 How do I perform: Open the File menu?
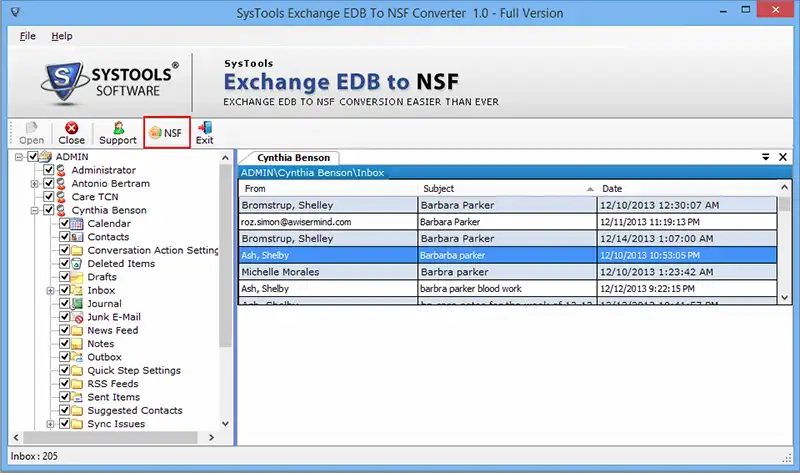(28, 36)
